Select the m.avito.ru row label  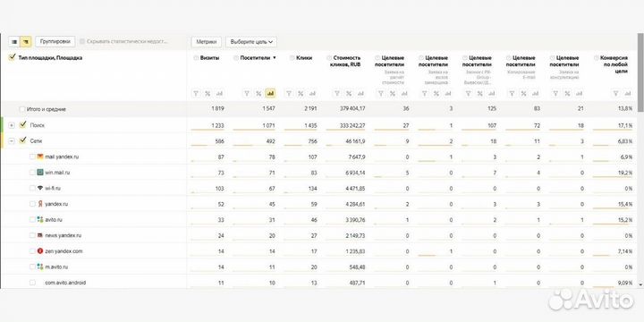[x=56, y=267]
